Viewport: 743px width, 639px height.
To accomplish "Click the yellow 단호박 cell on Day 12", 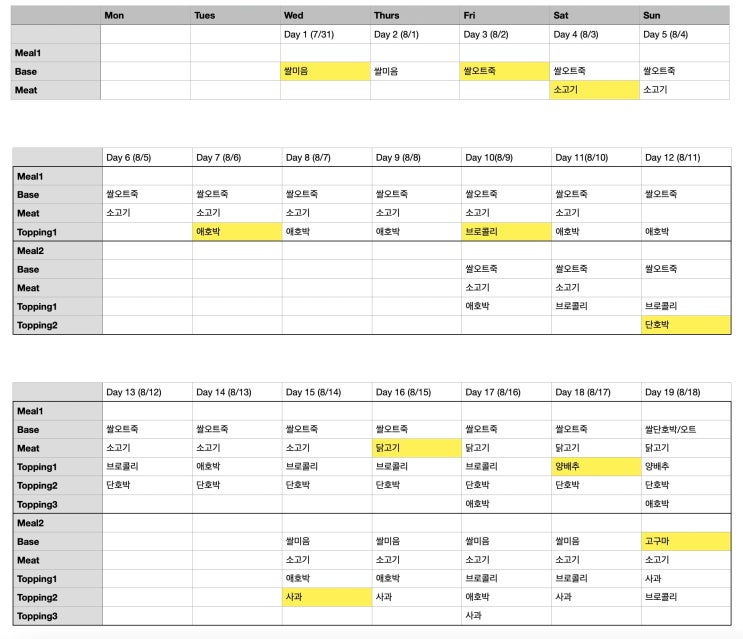I will click(686, 325).
